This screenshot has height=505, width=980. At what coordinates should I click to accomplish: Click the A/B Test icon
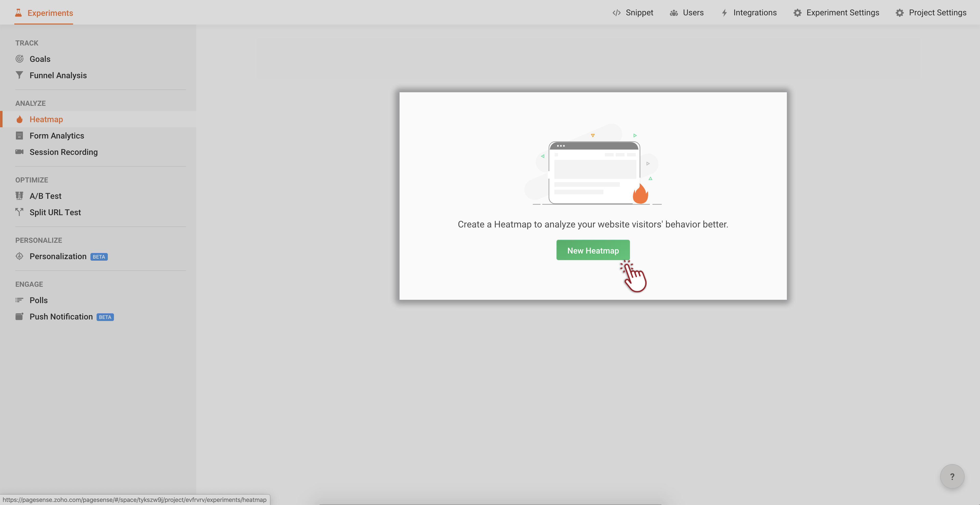(x=19, y=196)
